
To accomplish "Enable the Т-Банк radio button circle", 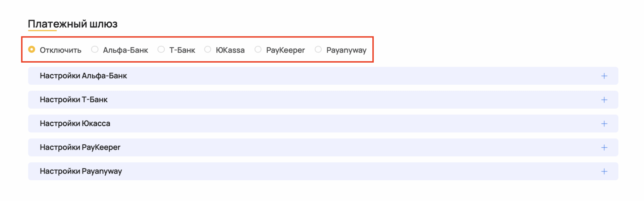I will [x=161, y=50].
